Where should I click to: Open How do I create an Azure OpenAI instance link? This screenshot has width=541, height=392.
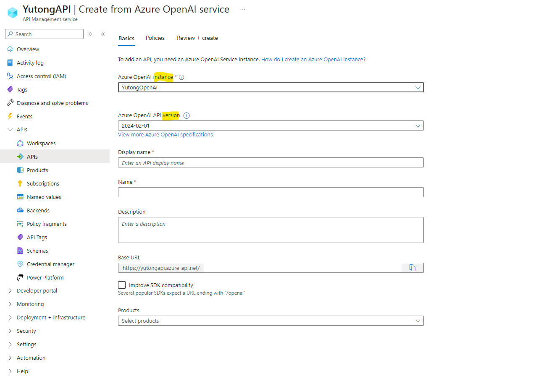[x=313, y=60]
